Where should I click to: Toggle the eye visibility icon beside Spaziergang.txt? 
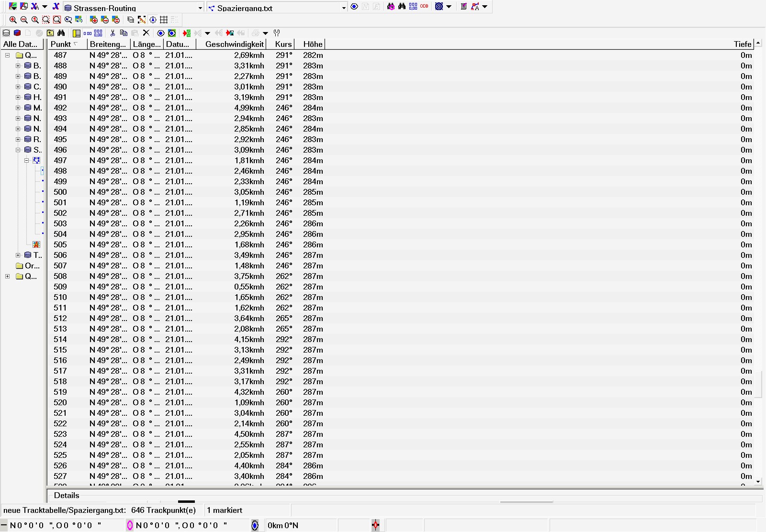[x=354, y=7]
